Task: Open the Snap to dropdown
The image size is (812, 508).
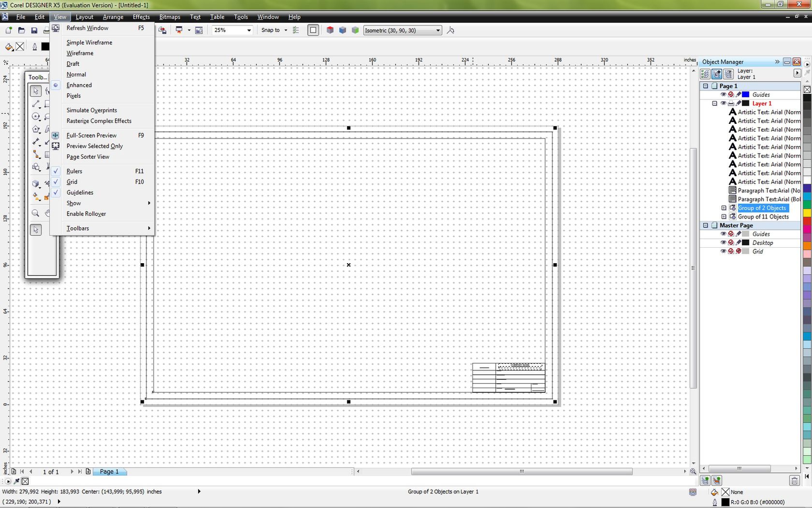Action: pos(286,30)
